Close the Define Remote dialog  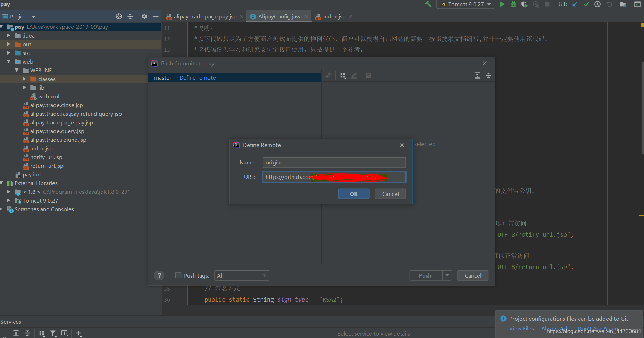tap(402, 145)
